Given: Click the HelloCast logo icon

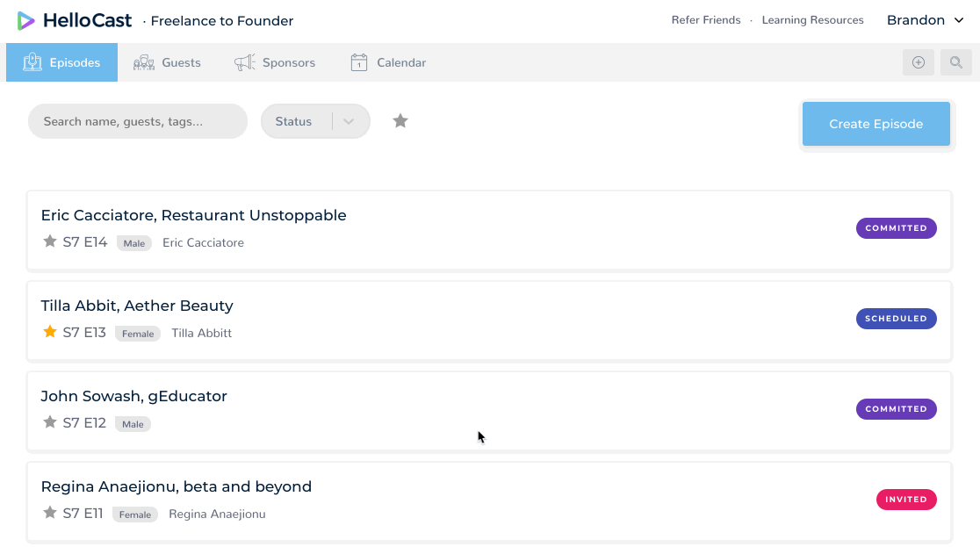Looking at the screenshot, I should (x=26, y=20).
